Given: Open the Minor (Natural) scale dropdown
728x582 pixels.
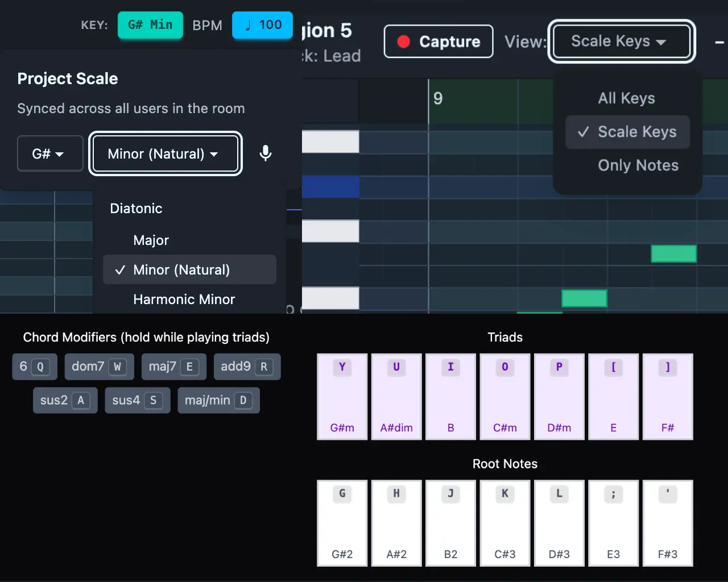Looking at the screenshot, I should point(166,153).
